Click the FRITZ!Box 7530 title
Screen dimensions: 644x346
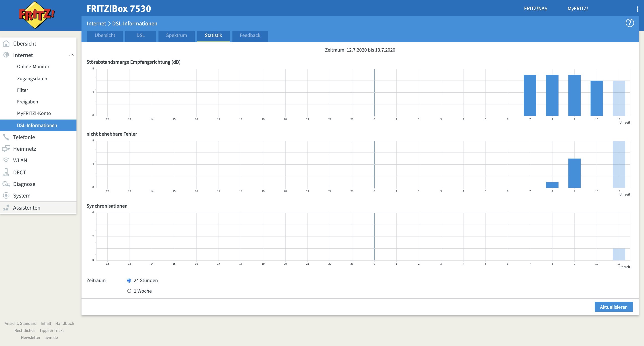click(x=119, y=9)
